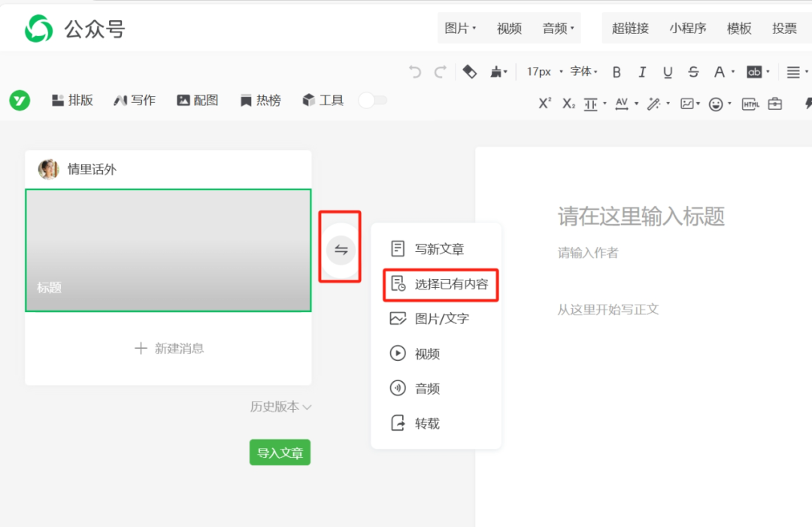Expand the magic wand dropdown arrow
This screenshot has height=527, width=812.
tap(668, 104)
